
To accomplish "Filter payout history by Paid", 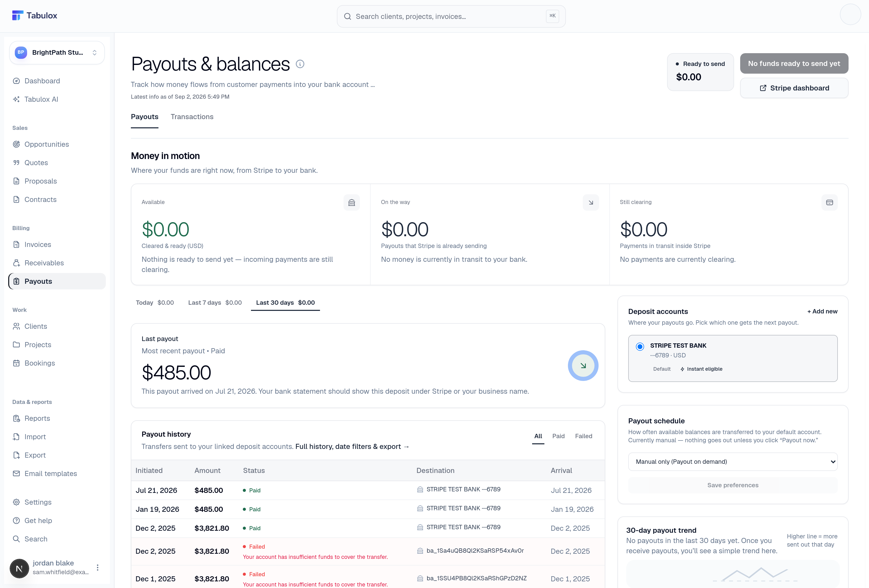I will tap(558, 436).
